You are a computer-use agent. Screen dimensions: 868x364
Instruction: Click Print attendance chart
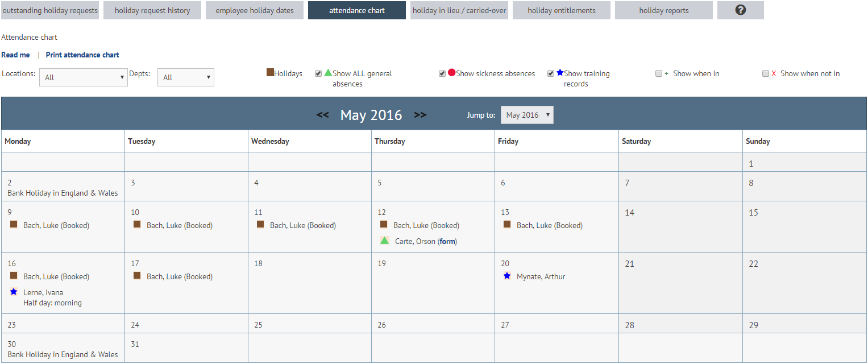[82, 55]
